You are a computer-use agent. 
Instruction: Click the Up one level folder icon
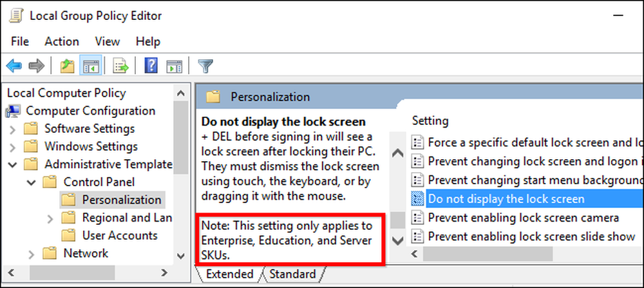click(x=67, y=65)
